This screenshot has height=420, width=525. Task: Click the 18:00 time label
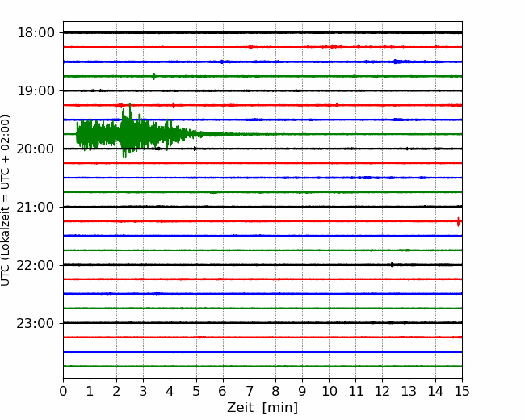[36, 33]
